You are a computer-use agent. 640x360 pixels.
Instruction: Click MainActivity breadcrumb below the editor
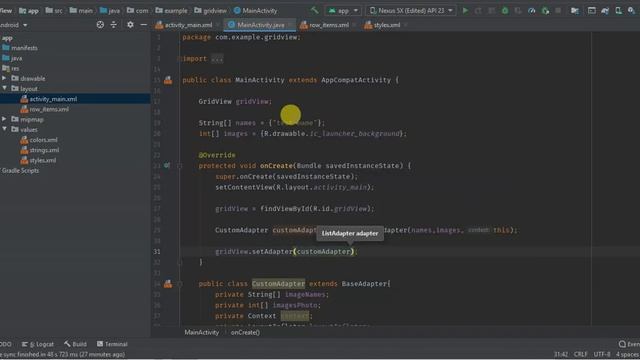pos(202,332)
